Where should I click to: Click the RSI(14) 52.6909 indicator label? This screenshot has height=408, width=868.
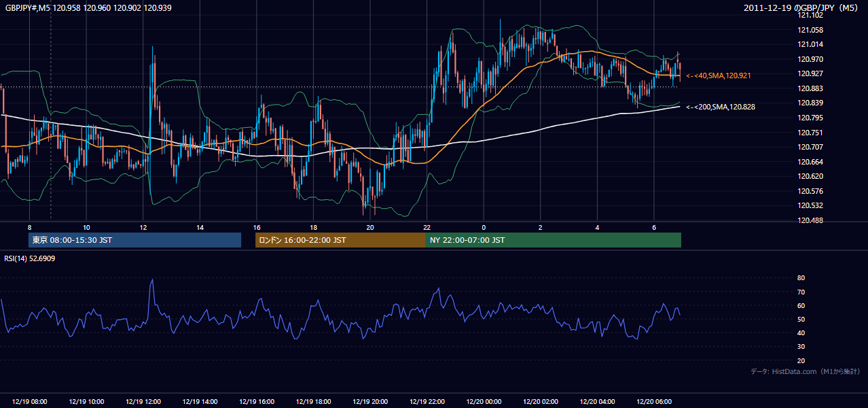pyautogui.click(x=30, y=258)
